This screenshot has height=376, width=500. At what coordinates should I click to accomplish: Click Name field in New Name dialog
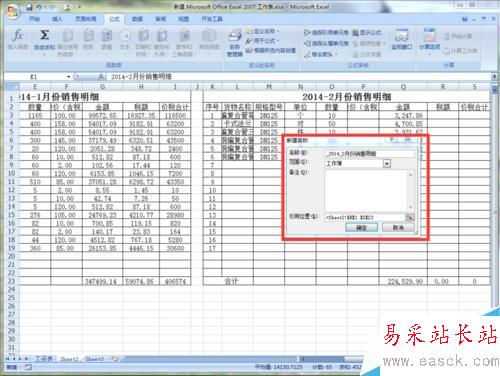(370, 154)
